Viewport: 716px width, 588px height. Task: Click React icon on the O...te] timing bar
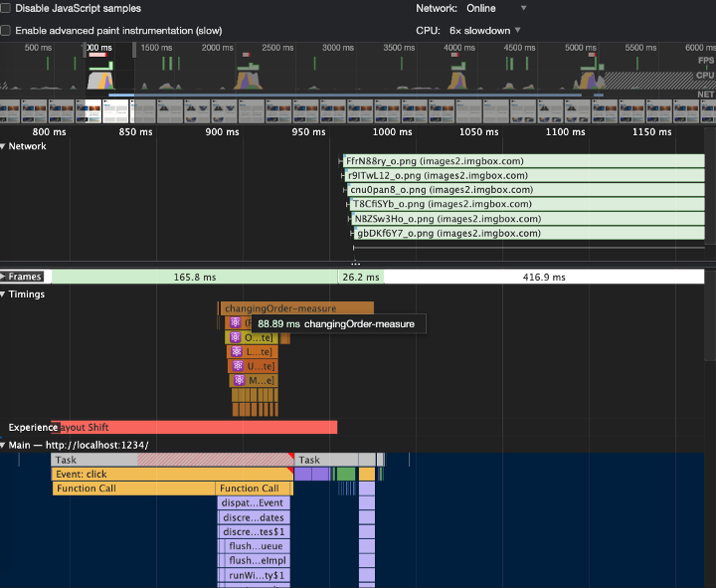(236, 338)
